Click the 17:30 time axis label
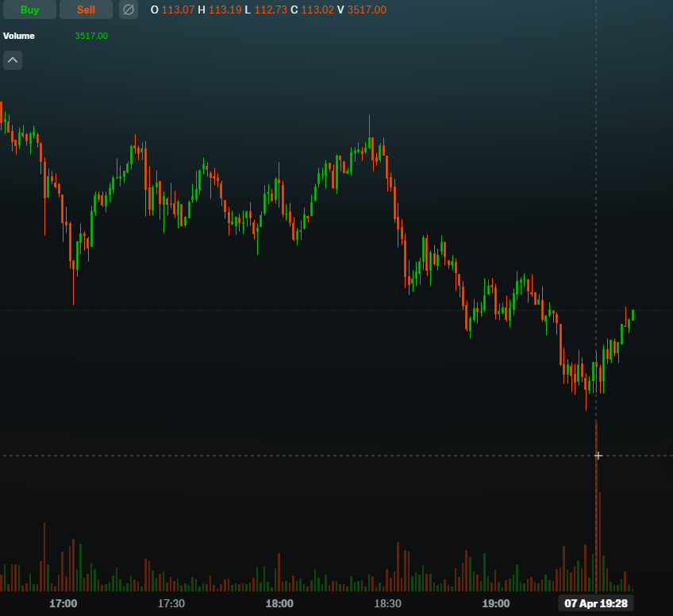Screen dimensions: 673x616 pyautogui.click(x=171, y=603)
